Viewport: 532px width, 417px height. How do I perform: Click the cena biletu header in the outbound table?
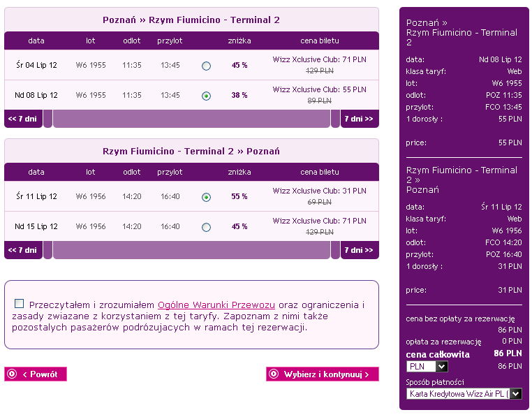pos(320,41)
